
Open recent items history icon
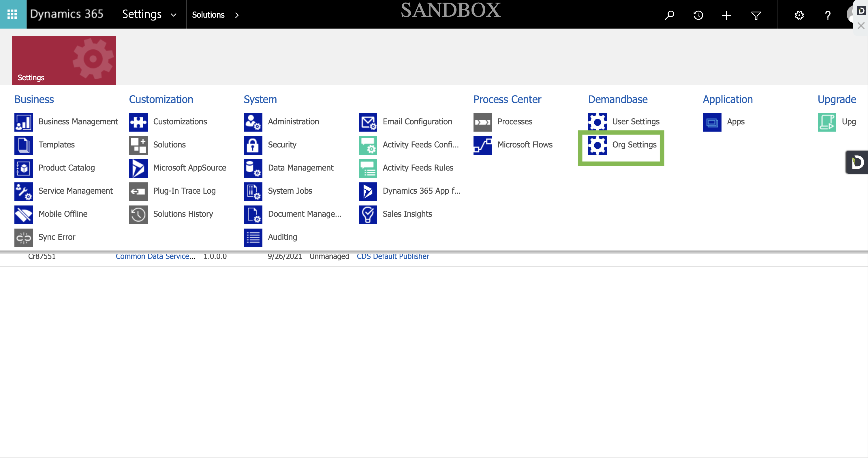click(x=698, y=15)
